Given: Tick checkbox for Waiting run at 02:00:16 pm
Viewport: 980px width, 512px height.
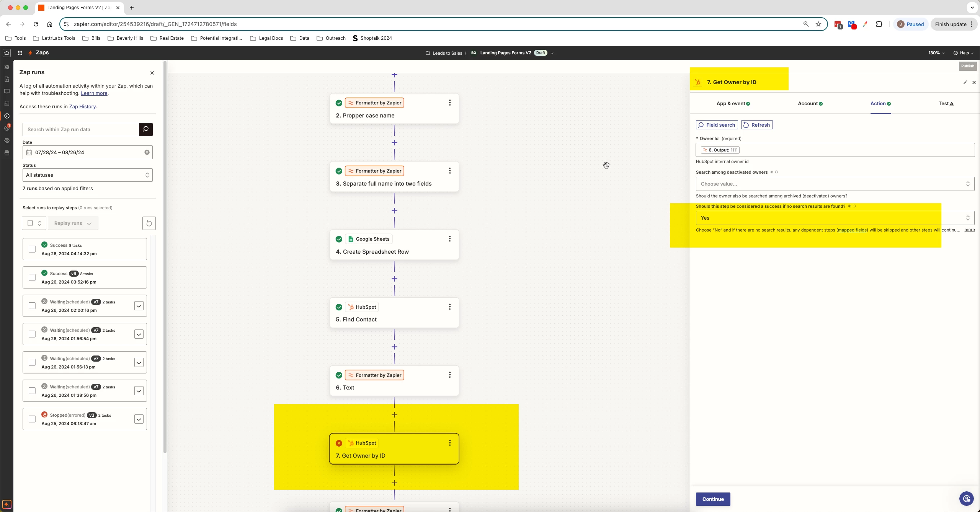Looking at the screenshot, I should (32, 306).
